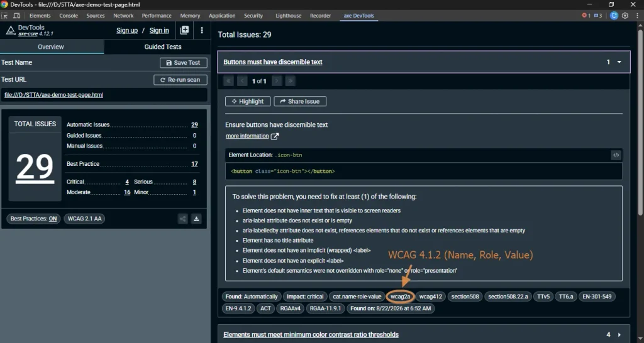Click the export download icon
The width and height of the screenshot is (644, 343).
click(196, 219)
